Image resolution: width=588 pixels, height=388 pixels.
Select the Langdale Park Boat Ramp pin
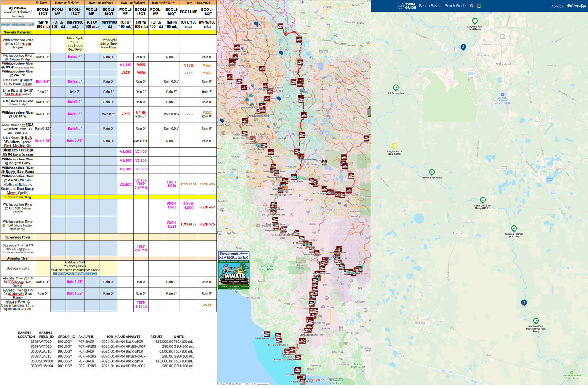click(x=475, y=21)
